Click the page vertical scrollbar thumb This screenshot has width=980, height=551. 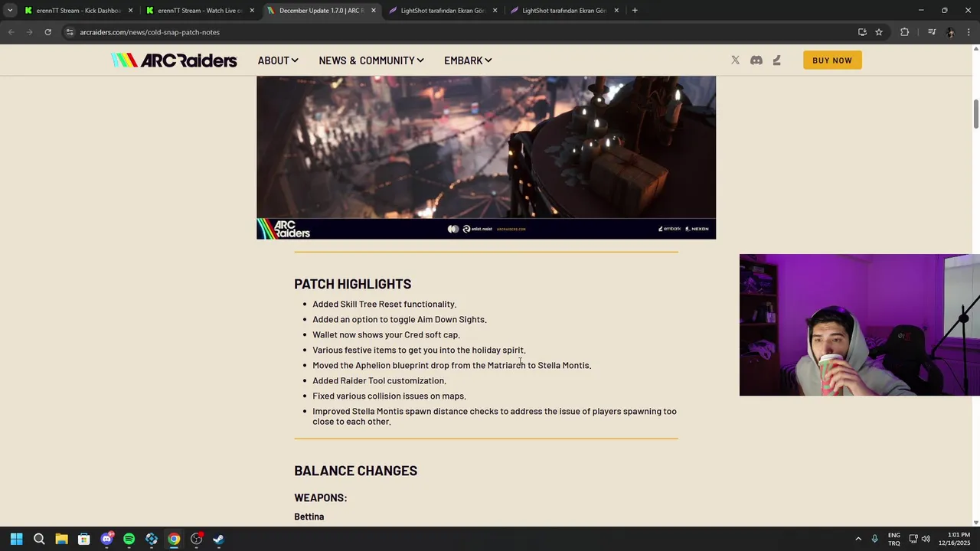975,114
